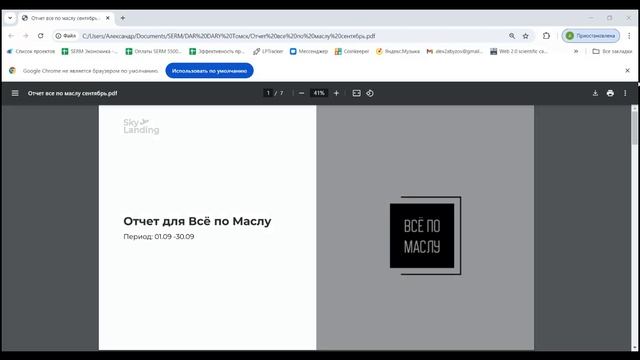Rotate the PDF counterclockwise

370,93
